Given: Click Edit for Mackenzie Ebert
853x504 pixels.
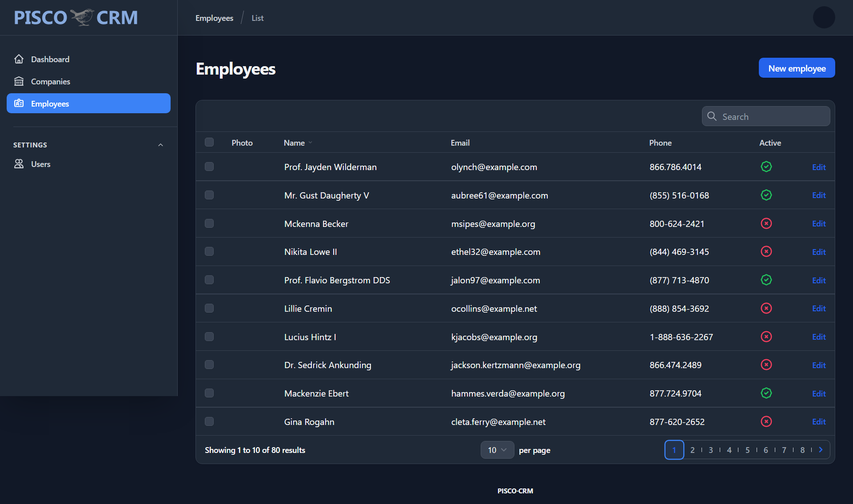Looking at the screenshot, I should 818,393.
